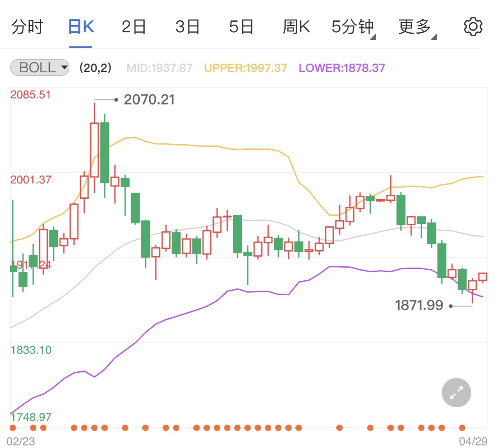Open the 更多 options dropdown
This screenshot has width=498, height=448.
(x=417, y=27)
